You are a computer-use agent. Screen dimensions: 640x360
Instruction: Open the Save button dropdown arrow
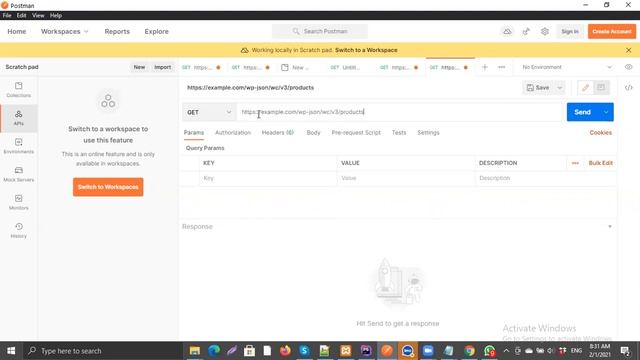[x=560, y=88]
